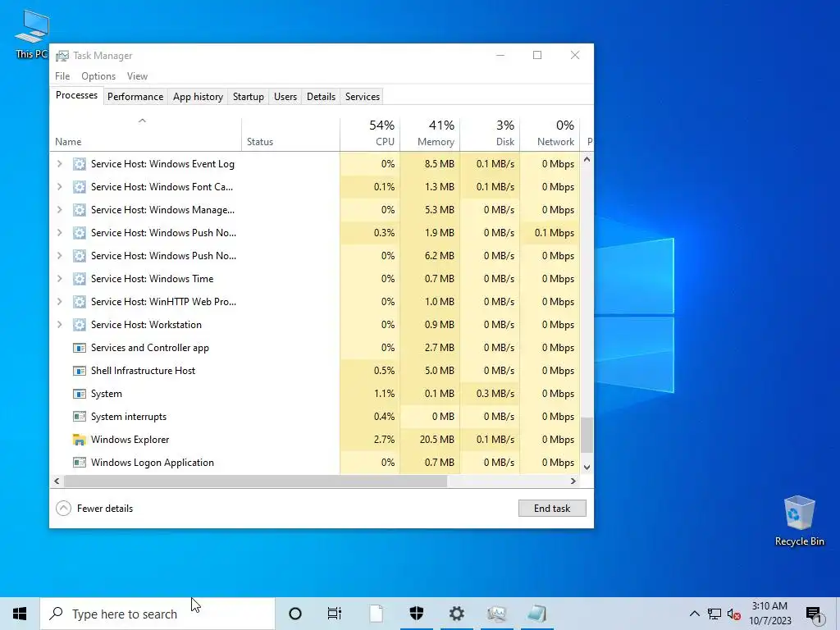The width and height of the screenshot is (840, 630).
Task: Click the System interrupts icon
Action: [80, 417]
